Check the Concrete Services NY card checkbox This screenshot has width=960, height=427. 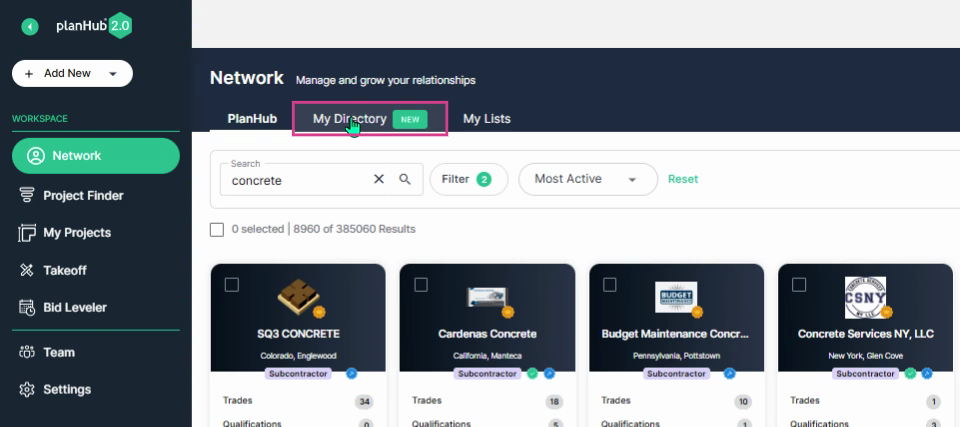(x=799, y=285)
